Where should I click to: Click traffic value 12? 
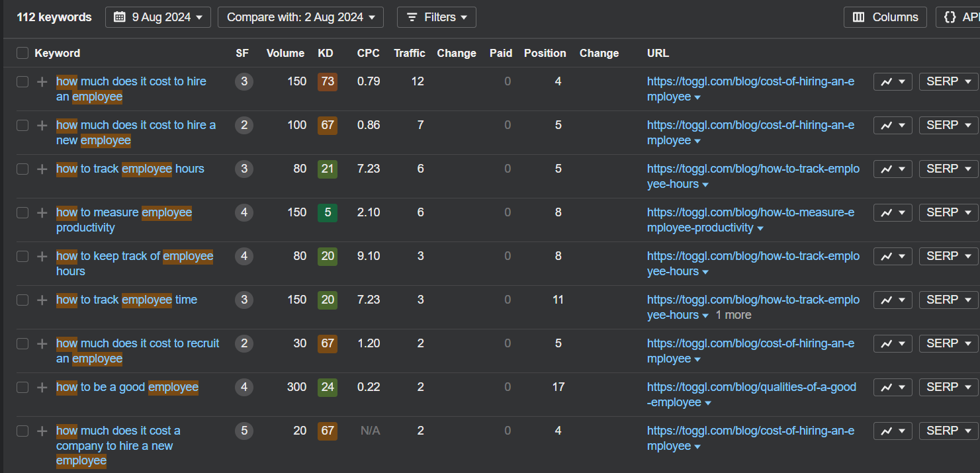click(x=417, y=81)
